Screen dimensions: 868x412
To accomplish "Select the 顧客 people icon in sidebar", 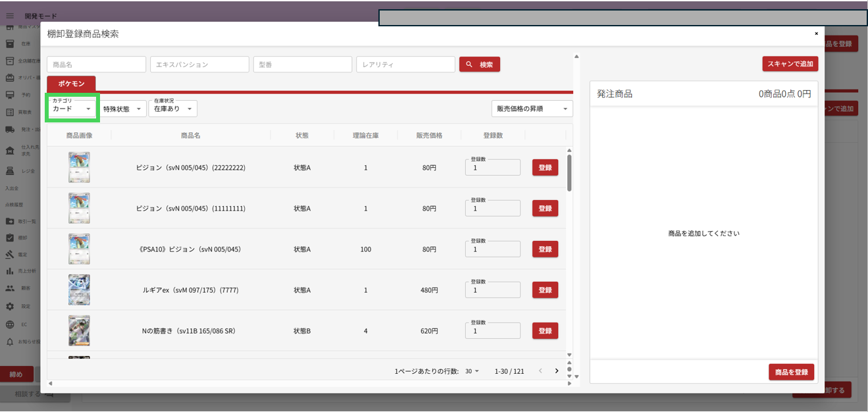I will [x=10, y=288].
